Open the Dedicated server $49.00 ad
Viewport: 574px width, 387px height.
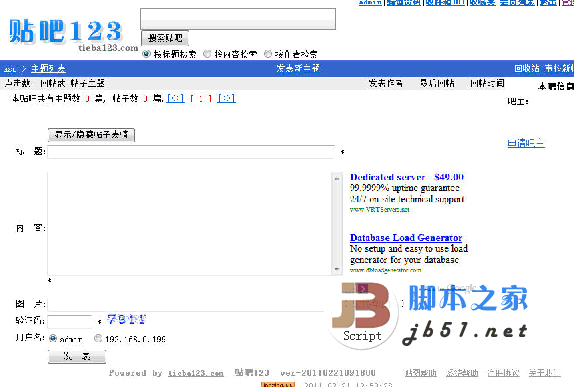(x=407, y=177)
